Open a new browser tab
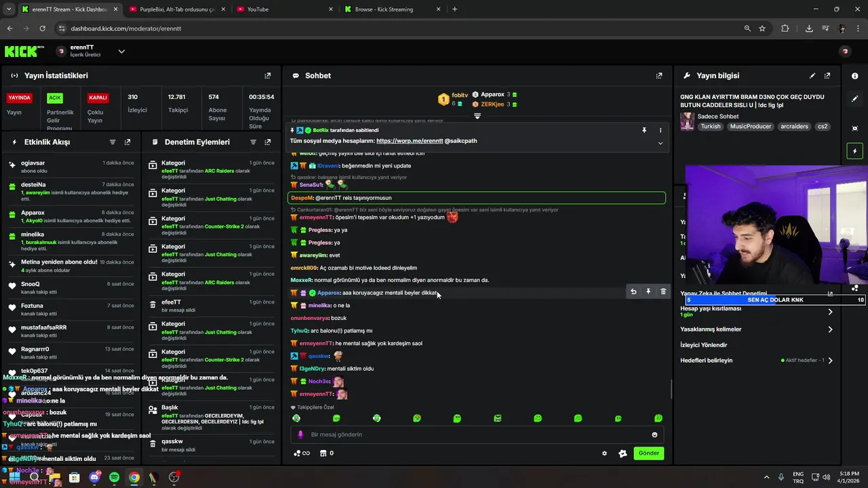This screenshot has height=488, width=868. tap(454, 9)
